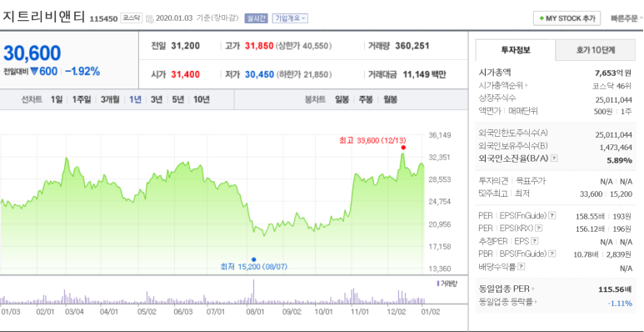
Task: Click help icon beside PBR BPS(FnGuide)
Action: click(x=552, y=254)
